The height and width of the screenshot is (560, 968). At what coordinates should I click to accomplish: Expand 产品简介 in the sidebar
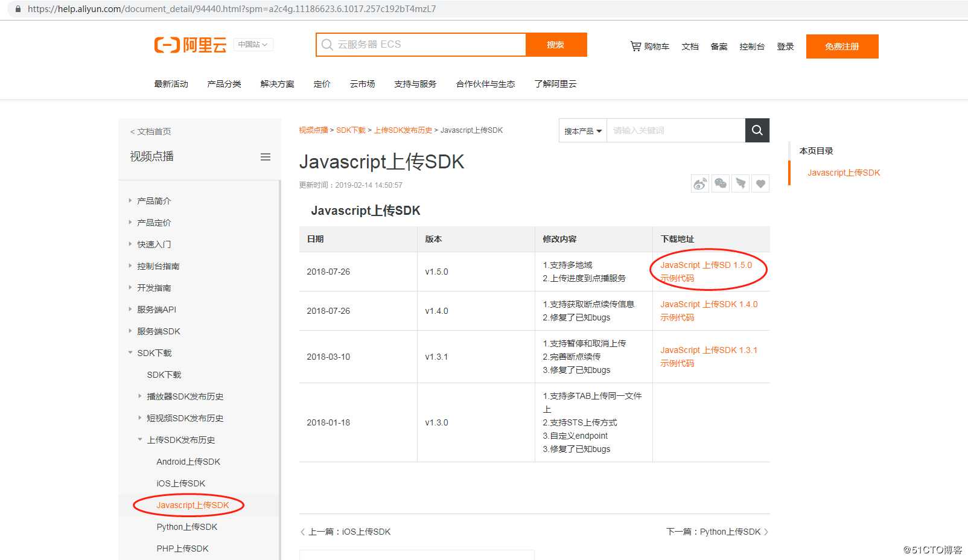pos(130,200)
